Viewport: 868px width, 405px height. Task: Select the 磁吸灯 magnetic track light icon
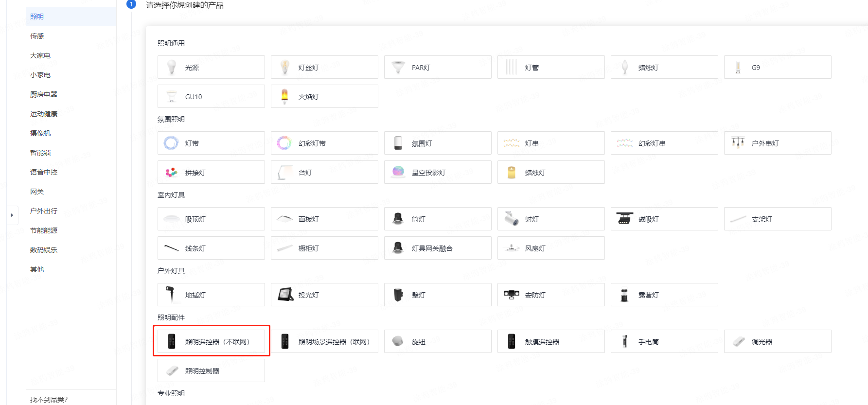(x=625, y=218)
